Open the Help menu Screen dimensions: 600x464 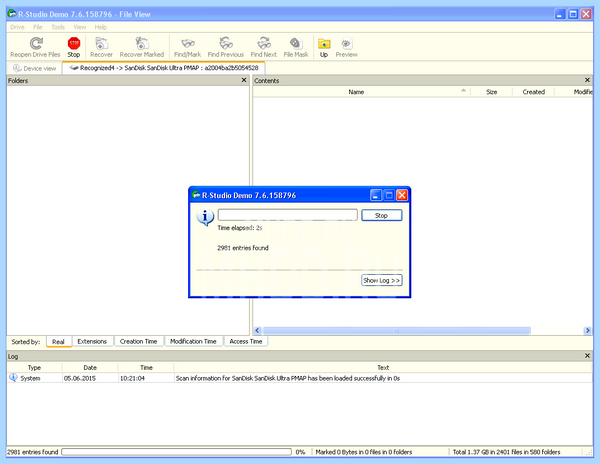(x=101, y=27)
